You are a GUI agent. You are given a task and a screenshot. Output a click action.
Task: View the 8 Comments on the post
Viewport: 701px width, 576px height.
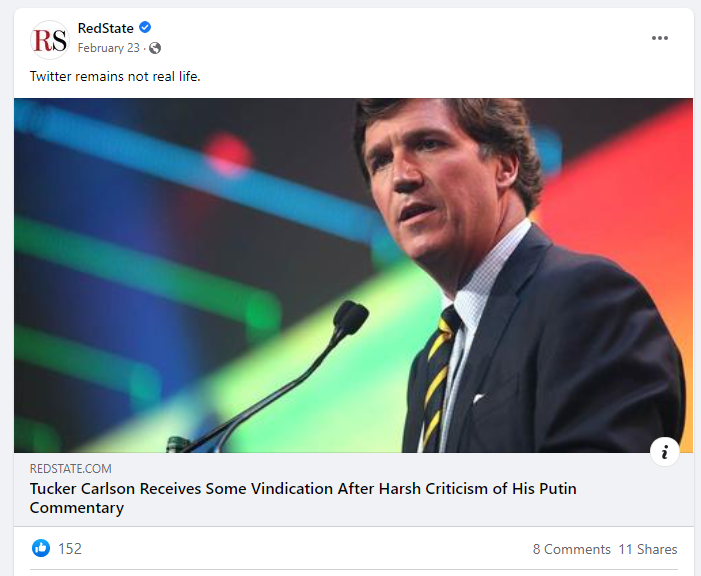click(x=571, y=549)
